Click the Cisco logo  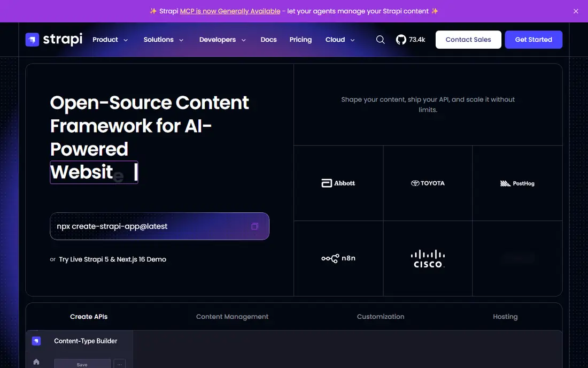pyautogui.click(x=428, y=258)
